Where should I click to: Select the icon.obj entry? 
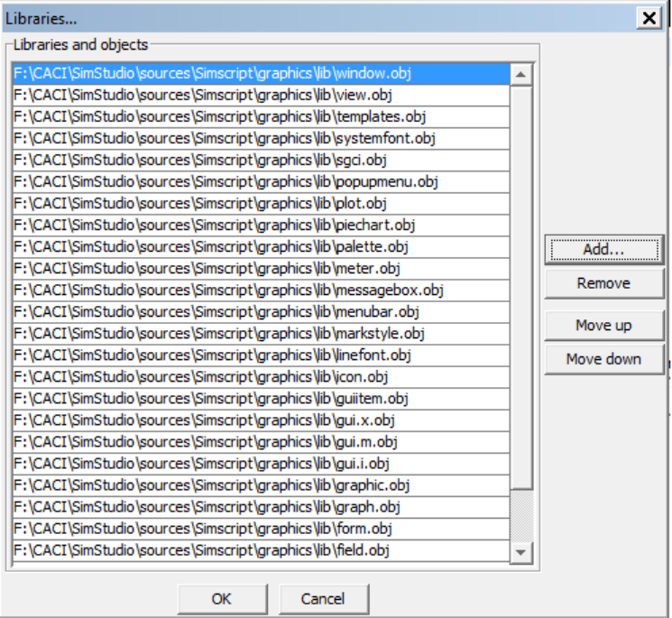[x=261, y=377]
